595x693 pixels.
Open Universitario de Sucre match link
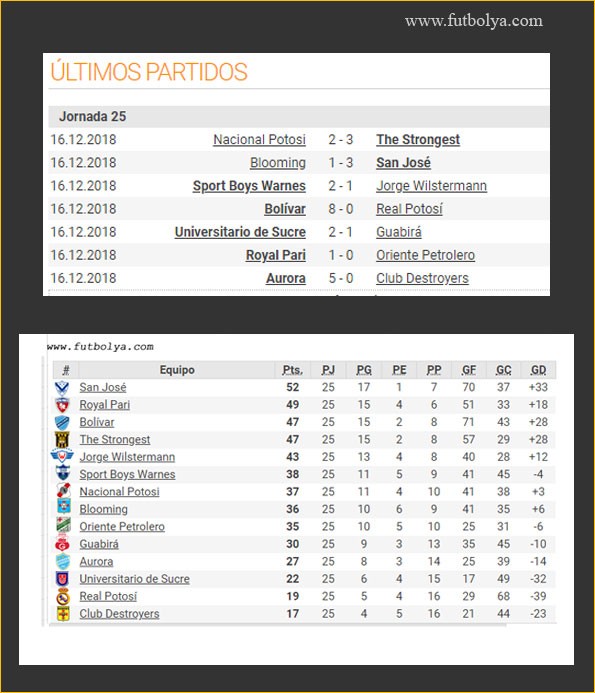[x=240, y=232]
